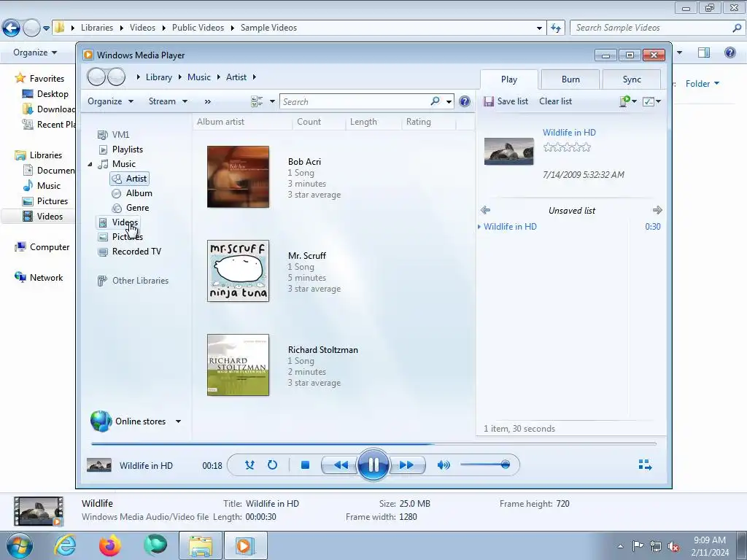747x560 pixels.
Task: Select Desktop in Explorer Favorites
Action: coord(46,94)
